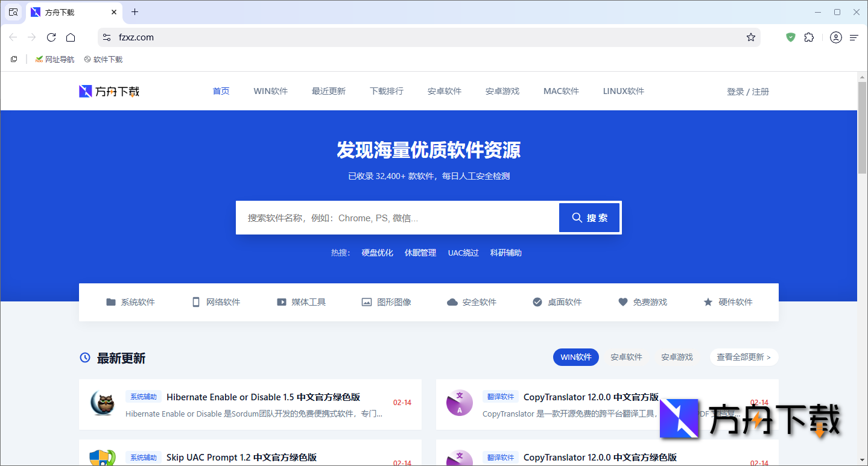Screen dimensions: 868x466
Task: Select the 安全软件 cloud icon
Action: 452,301
